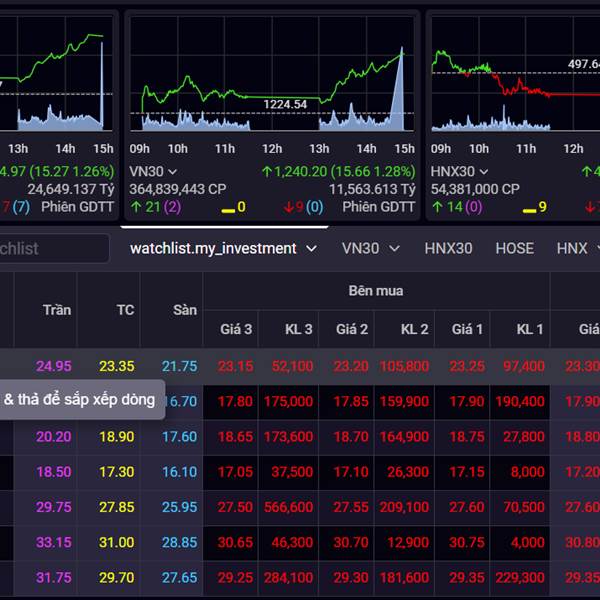
Task: Click reference price 27.85
Action: (x=117, y=507)
